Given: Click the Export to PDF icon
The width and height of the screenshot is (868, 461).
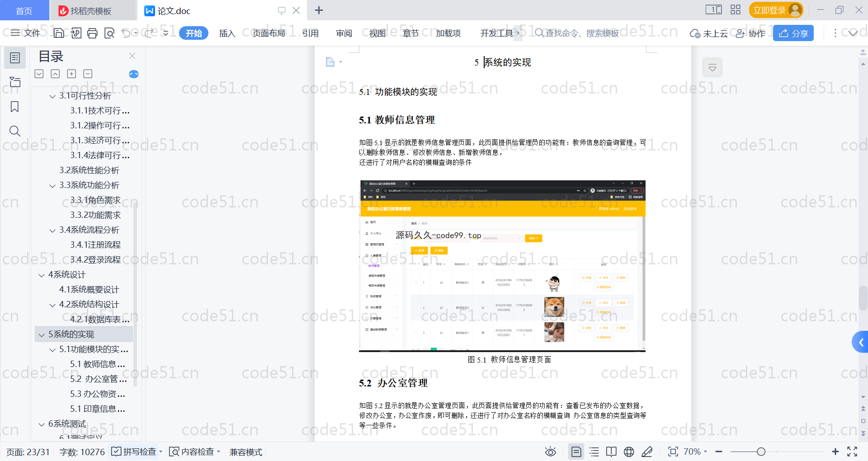Looking at the screenshot, I should [x=76, y=33].
